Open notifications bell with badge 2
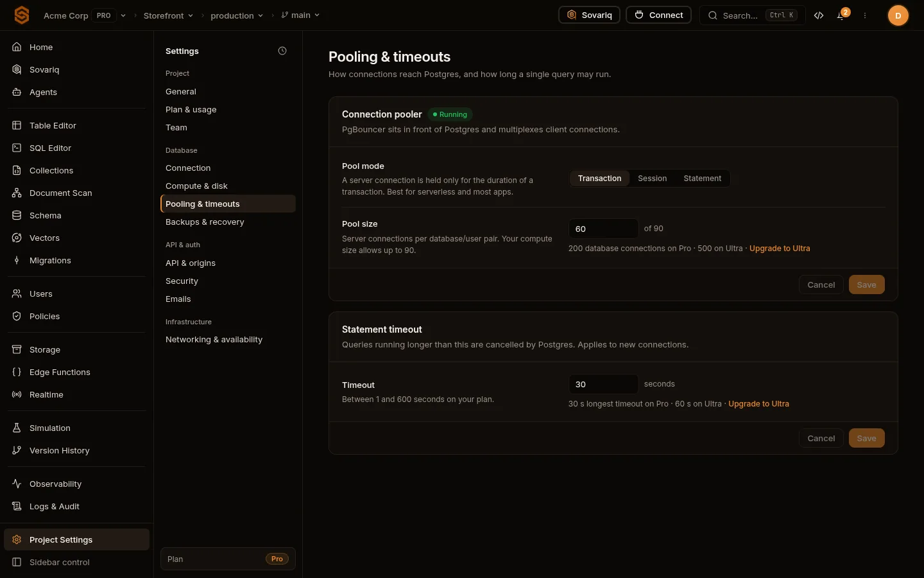The width and height of the screenshot is (924, 578). [841, 15]
